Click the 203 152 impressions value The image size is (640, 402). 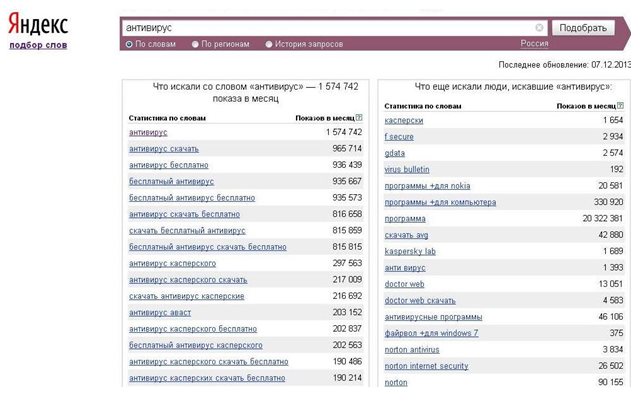[x=347, y=312]
